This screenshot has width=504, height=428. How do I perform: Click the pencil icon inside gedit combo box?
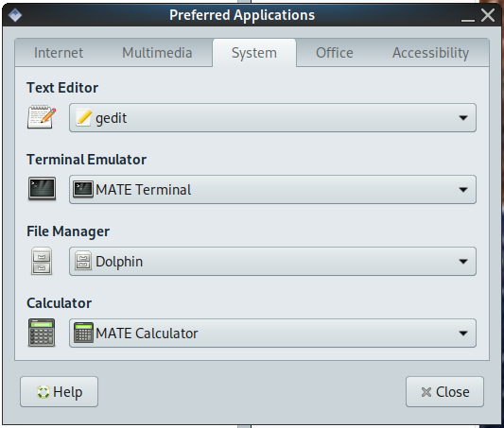point(83,118)
